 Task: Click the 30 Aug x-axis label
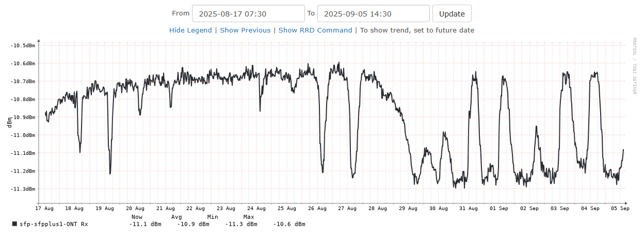[439, 209]
